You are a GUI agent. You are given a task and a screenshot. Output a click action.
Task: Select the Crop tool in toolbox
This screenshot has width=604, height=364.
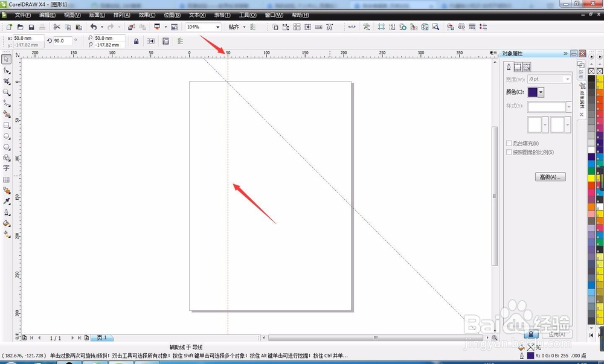[7, 81]
